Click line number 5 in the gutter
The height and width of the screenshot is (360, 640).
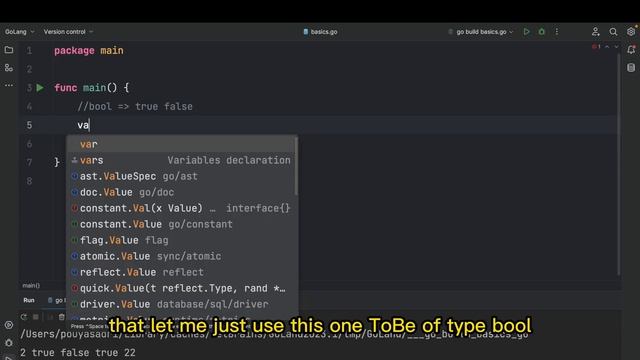pyautogui.click(x=29, y=125)
